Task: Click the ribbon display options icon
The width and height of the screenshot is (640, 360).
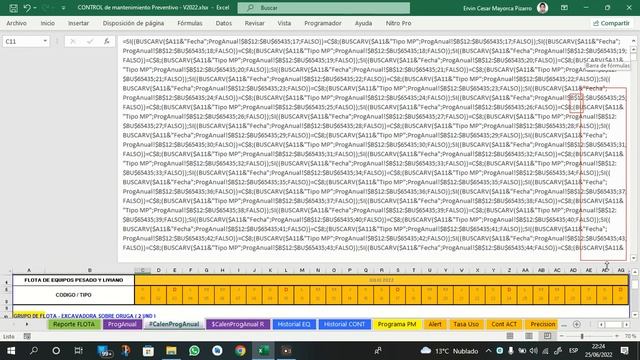Action: [x=564, y=8]
